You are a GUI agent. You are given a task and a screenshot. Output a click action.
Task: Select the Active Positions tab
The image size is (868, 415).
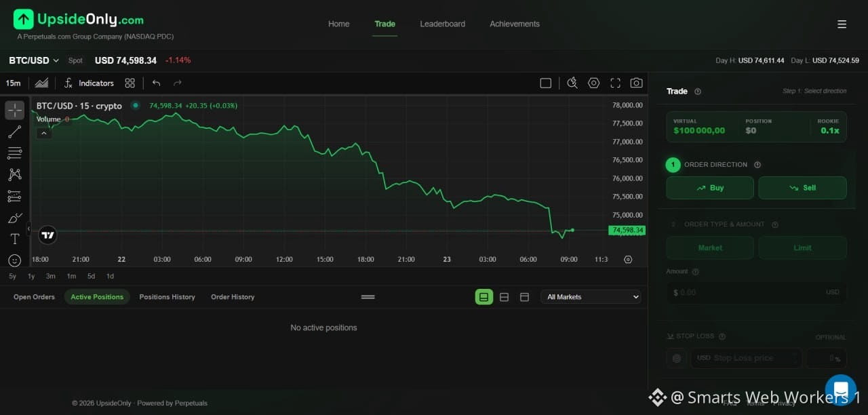coord(97,297)
